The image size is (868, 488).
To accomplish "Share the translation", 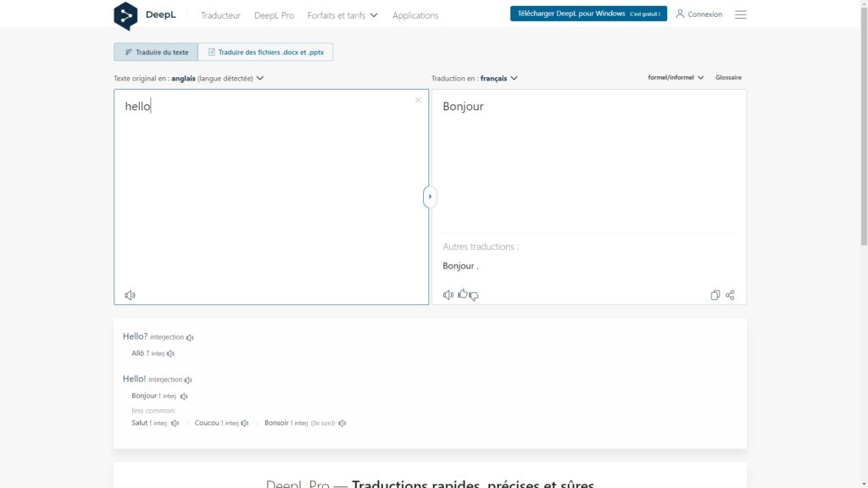I will 730,295.
